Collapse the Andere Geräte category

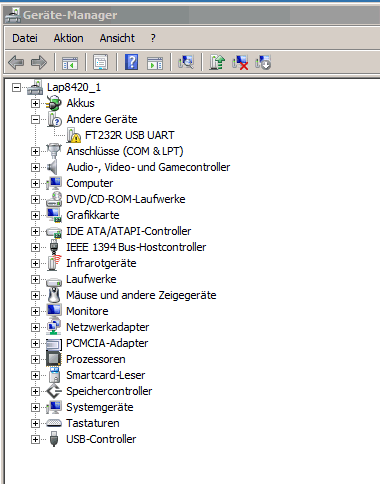(x=35, y=119)
